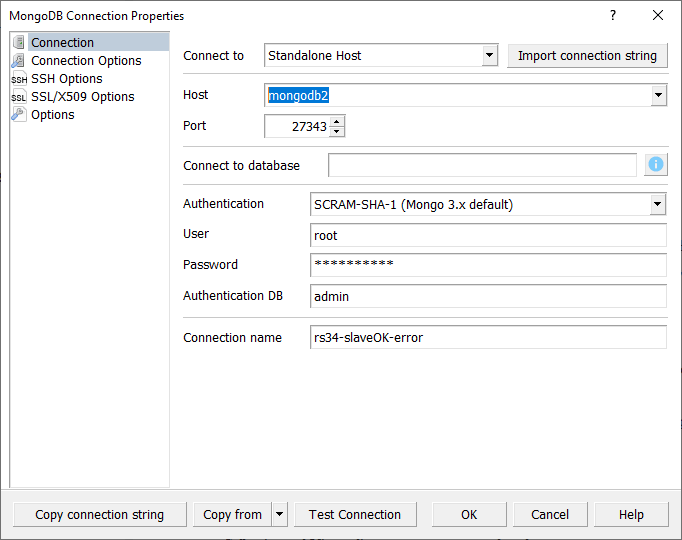Open the Connect to dropdown

(x=489, y=56)
